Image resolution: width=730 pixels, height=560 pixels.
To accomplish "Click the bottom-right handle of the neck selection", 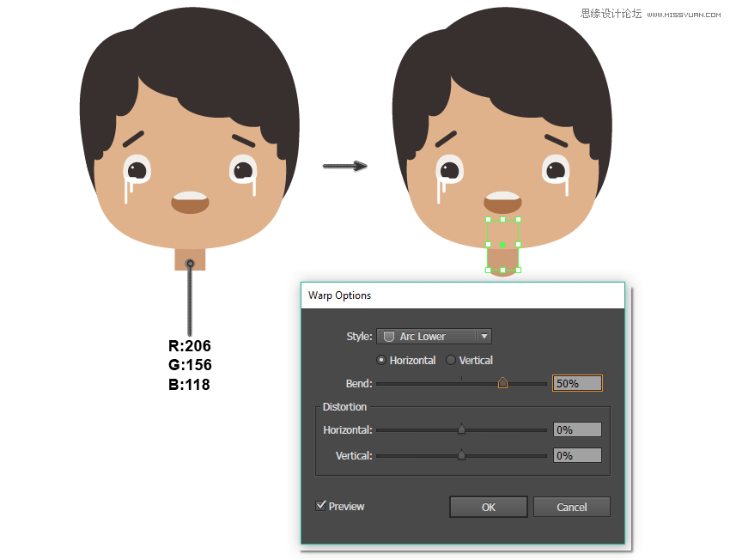I will click(x=518, y=270).
